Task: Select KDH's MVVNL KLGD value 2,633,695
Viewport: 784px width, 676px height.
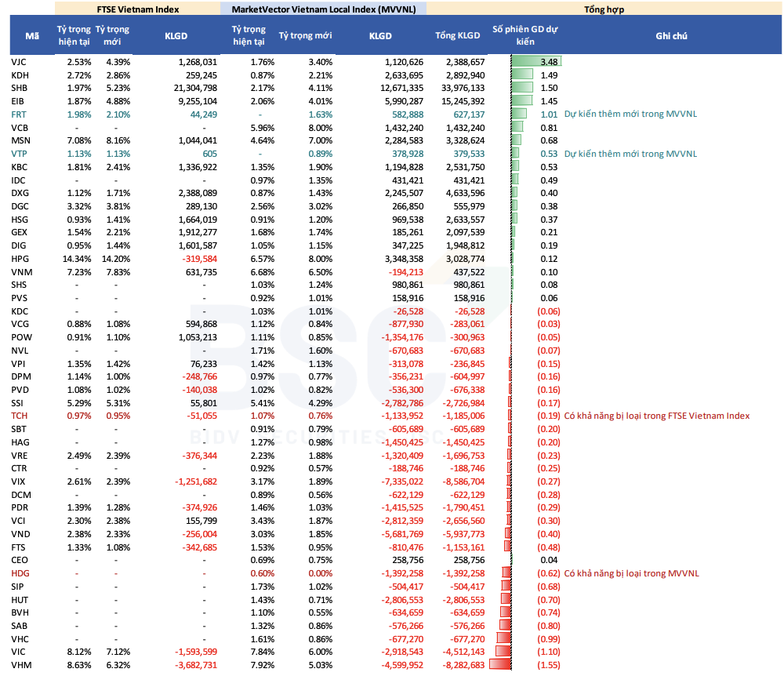Action: (404, 75)
